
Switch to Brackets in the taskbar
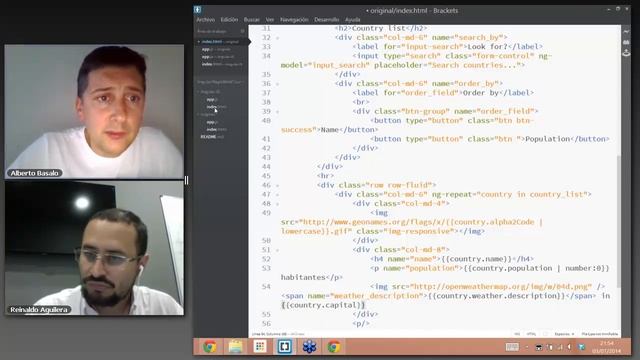(x=284, y=347)
